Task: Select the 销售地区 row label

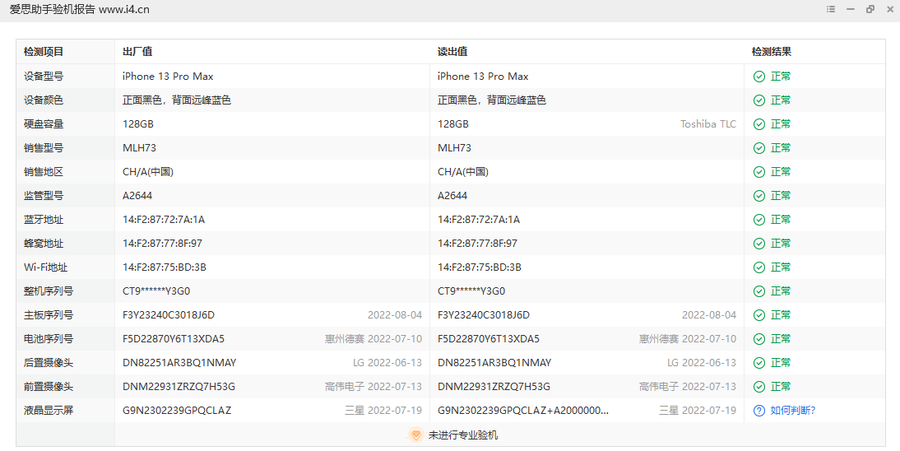Action: pyautogui.click(x=44, y=172)
